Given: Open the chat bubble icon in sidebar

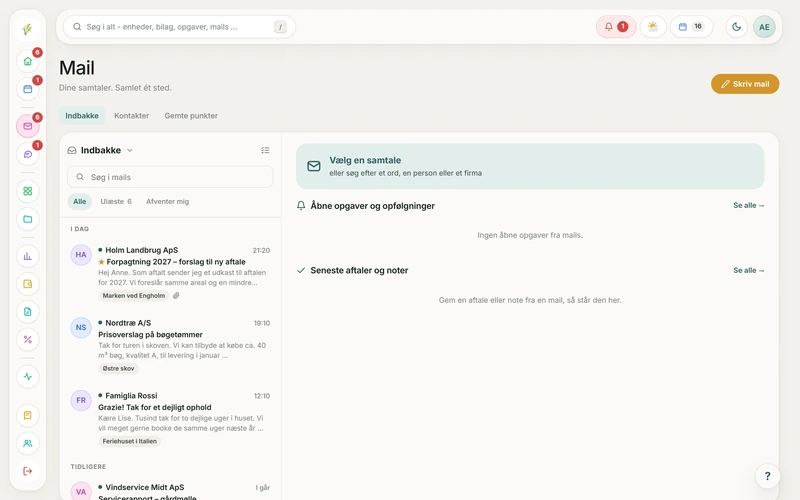Looking at the screenshot, I should [28, 154].
